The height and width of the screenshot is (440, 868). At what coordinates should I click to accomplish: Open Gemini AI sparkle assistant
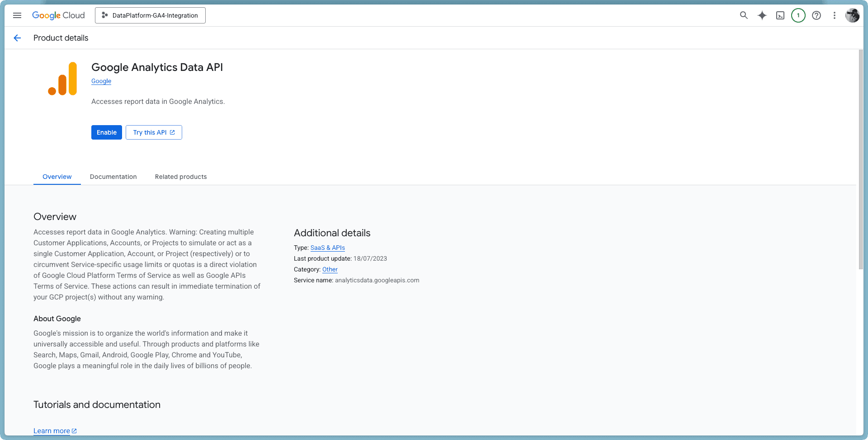[762, 15]
